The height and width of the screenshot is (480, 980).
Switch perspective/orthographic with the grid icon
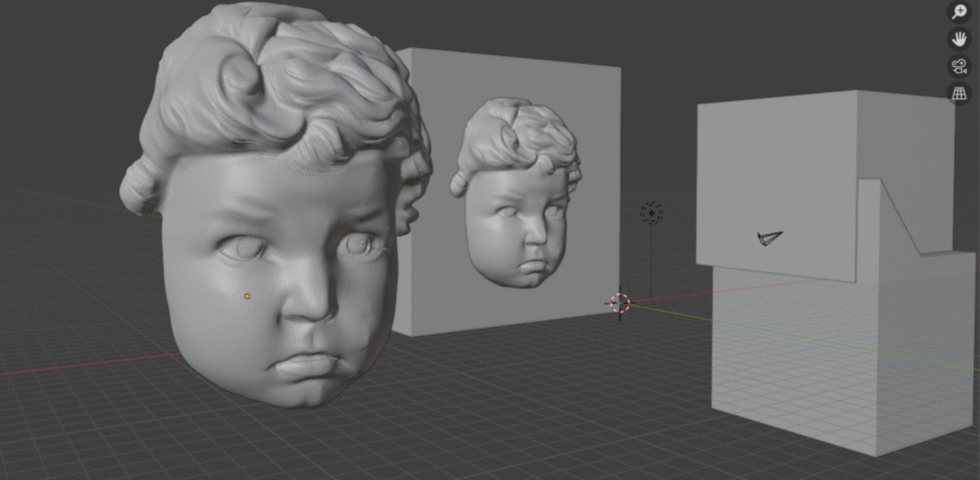pyautogui.click(x=958, y=94)
